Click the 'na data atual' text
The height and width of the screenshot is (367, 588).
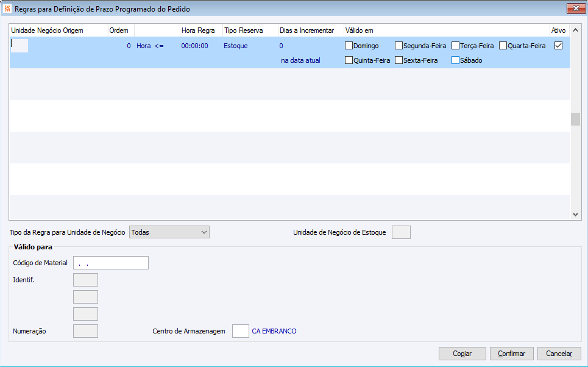coord(301,60)
